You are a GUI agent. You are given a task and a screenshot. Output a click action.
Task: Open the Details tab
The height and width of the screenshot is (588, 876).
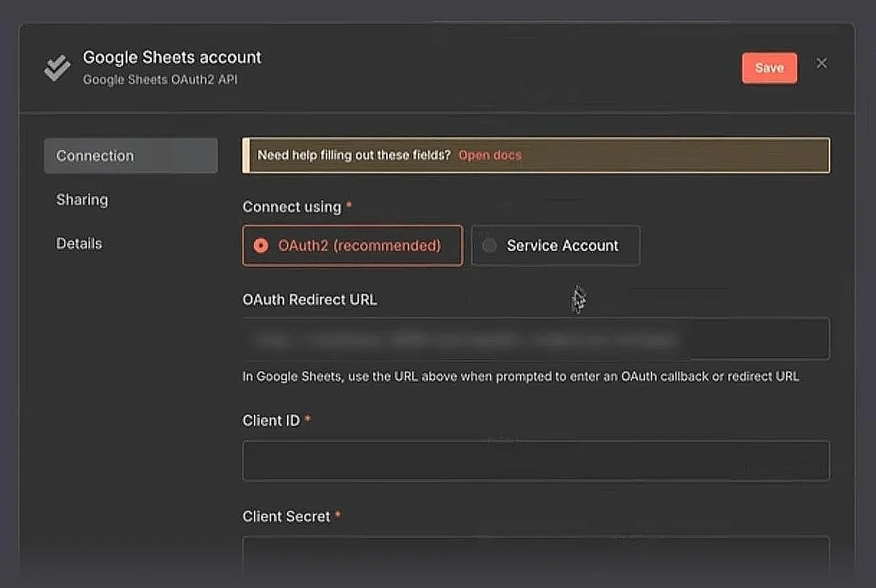coord(79,243)
